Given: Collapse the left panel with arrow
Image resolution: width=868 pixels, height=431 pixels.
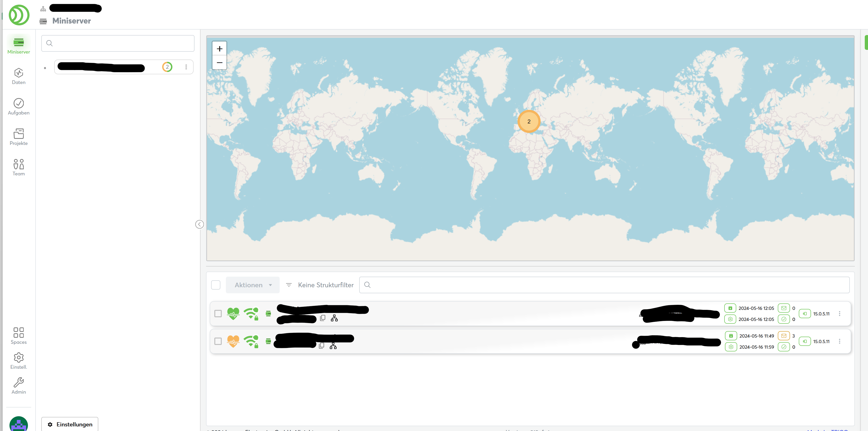Looking at the screenshot, I should [x=200, y=224].
